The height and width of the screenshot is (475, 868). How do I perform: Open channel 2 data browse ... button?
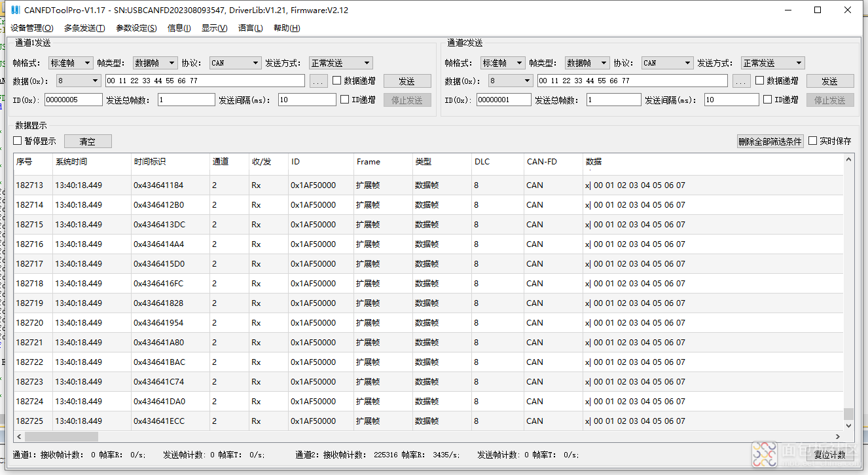click(x=741, y=81)
